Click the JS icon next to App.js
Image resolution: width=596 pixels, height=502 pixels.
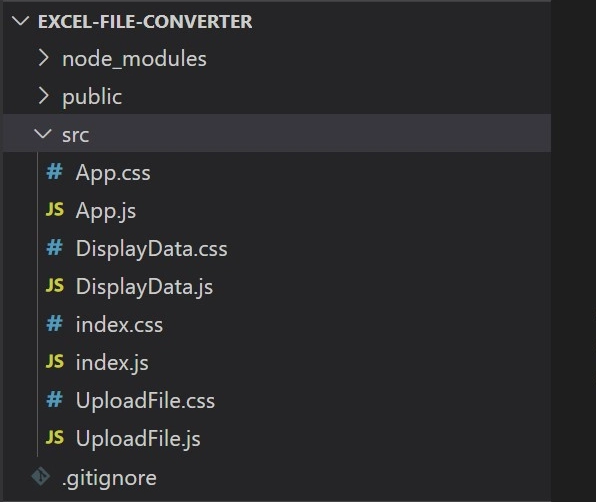point(55,209)
